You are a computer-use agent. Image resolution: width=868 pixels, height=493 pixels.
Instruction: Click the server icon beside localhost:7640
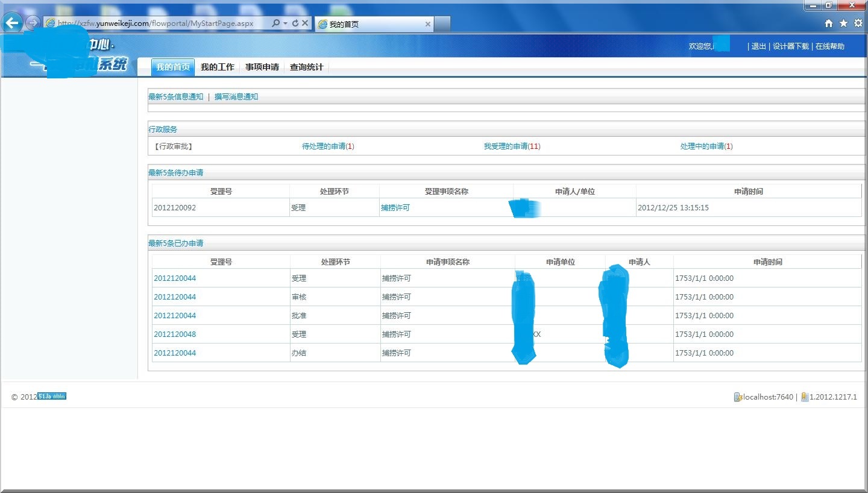pyautogui.click(x=737, y=397)
